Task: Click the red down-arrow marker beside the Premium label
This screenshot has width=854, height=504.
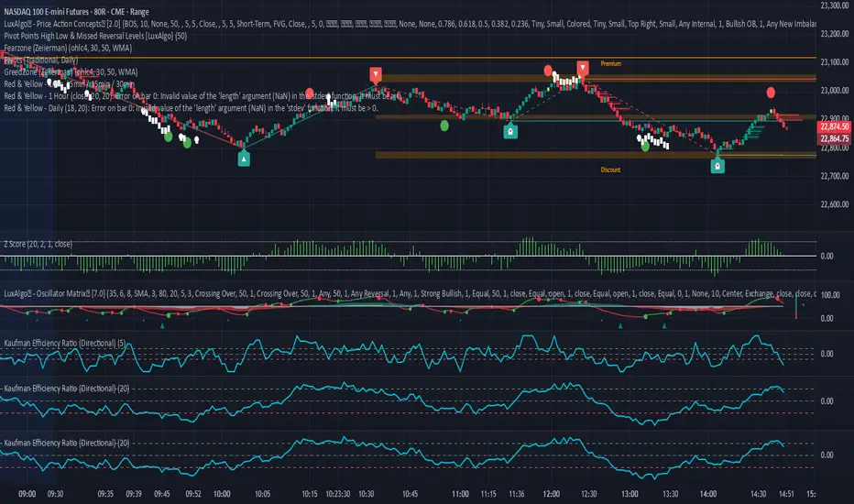Action: [x=583, y=67]
